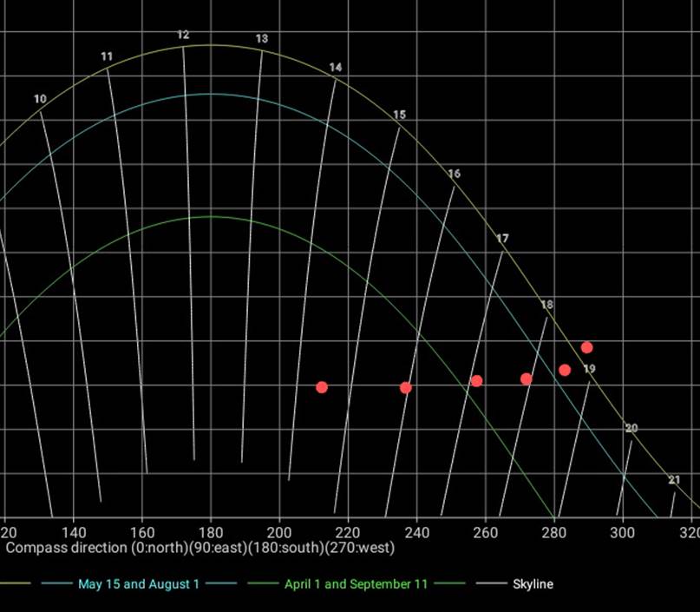Select the second red dot from the left
700x612 pixels.
tap(406, 387)
